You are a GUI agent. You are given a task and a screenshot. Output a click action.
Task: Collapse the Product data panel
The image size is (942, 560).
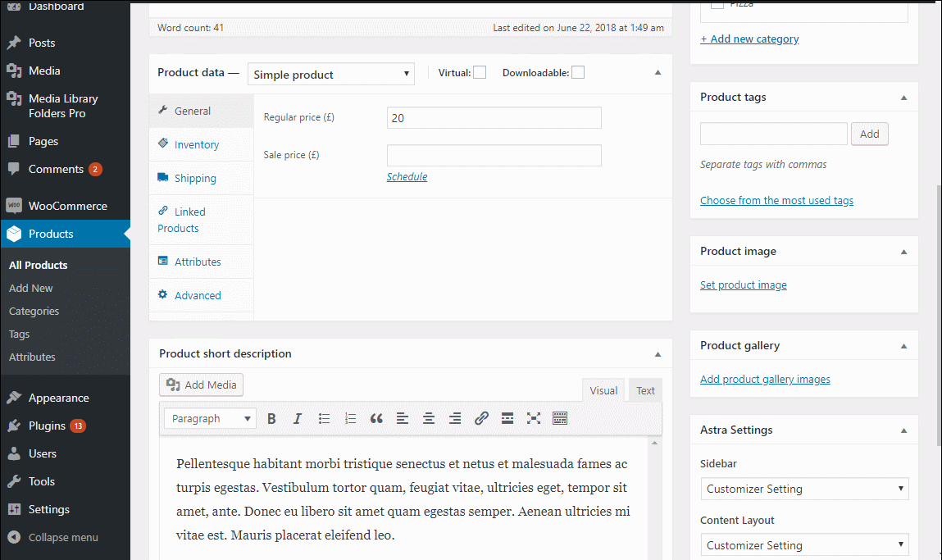click(x=658, y=73)
